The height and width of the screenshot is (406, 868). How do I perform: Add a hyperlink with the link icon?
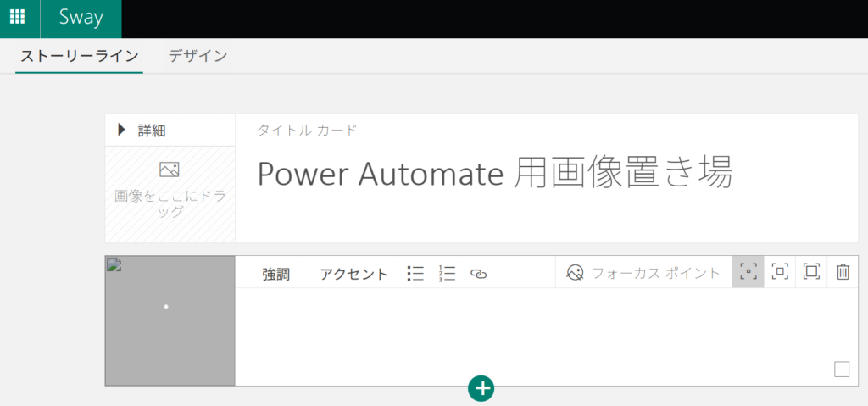[x=478, y=274]
